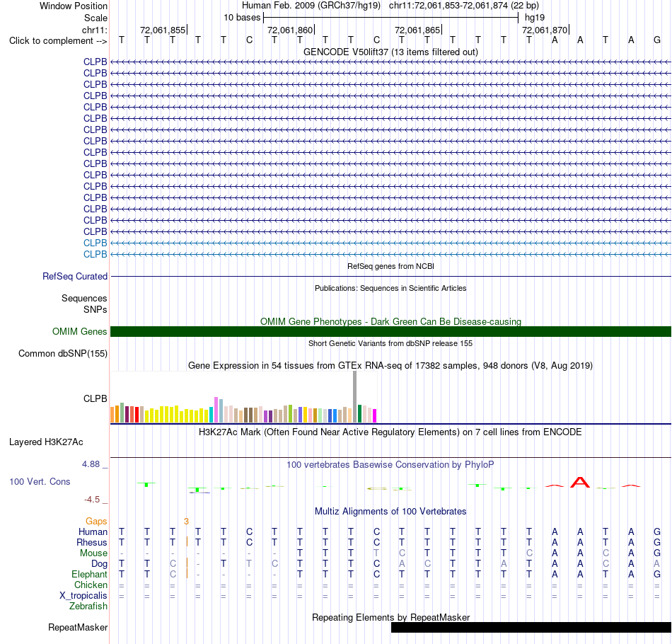Click the 4.88 upper PhyloP axis value

pyautogui.click(x=91, y=464)
